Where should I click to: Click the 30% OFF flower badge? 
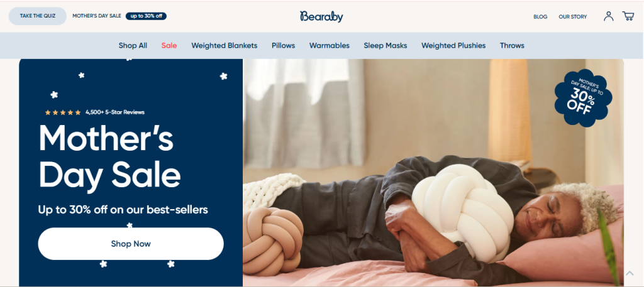click(x=583, y=98)
